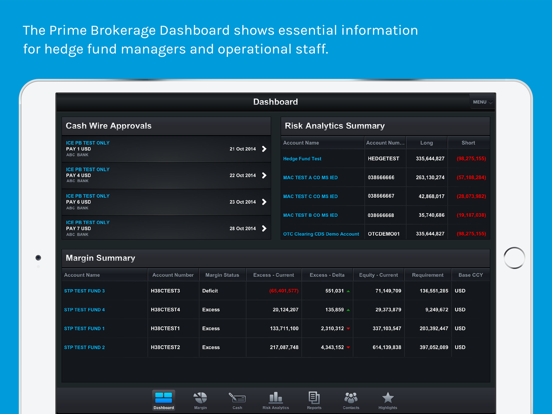The height and width of the screenshot is (414, 552).
Task: Click the Long column header in Risk Analytics
Action: pos(426,143)
